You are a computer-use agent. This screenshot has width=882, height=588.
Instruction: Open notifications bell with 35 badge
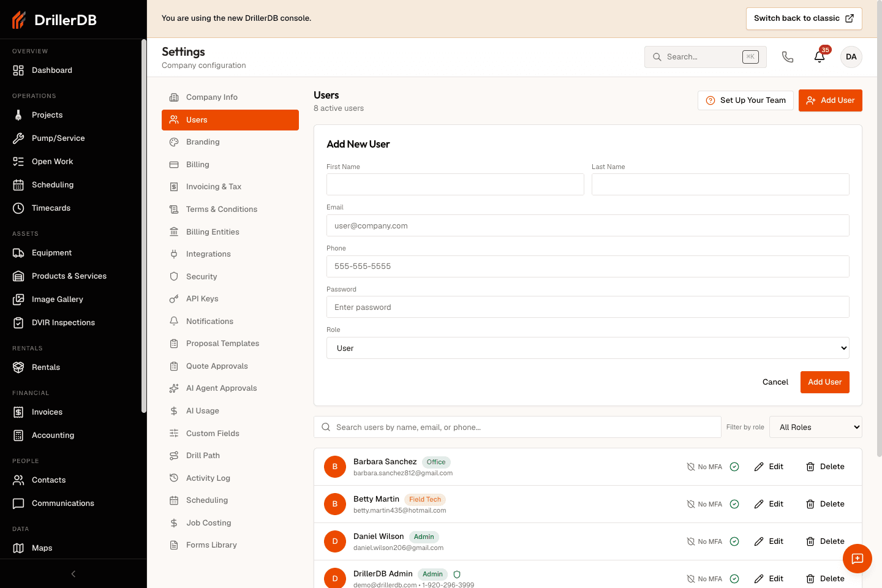[x=820, y=56]
